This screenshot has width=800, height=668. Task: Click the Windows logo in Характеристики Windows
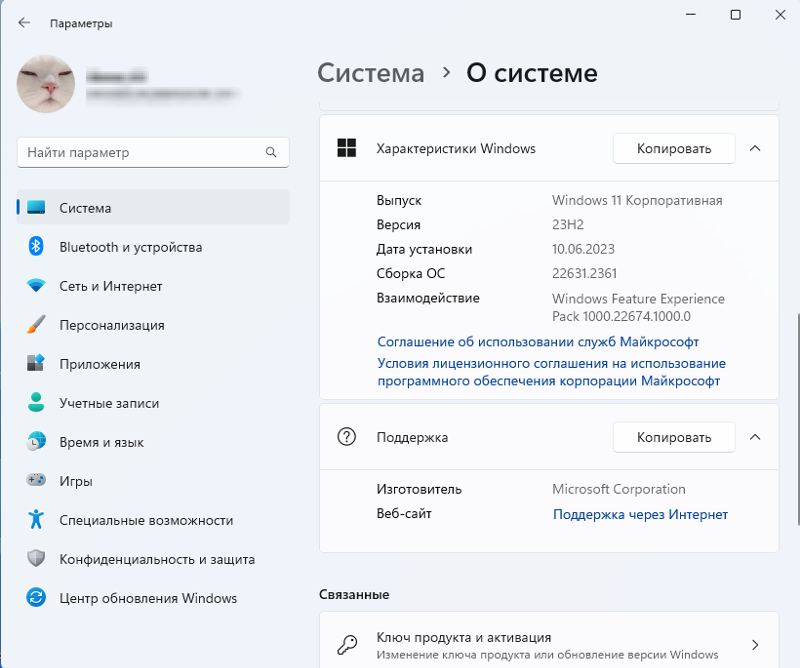pyautogui.click(x=347, y=148)
